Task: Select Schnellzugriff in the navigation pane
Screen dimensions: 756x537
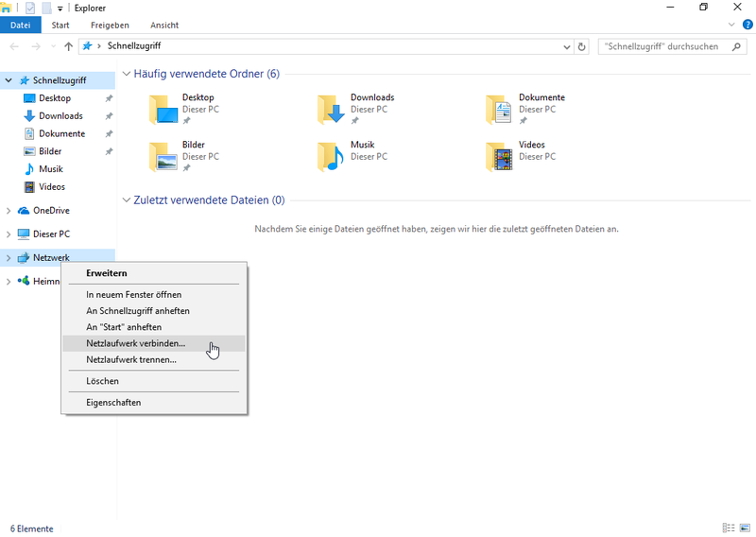Action: 60,80
